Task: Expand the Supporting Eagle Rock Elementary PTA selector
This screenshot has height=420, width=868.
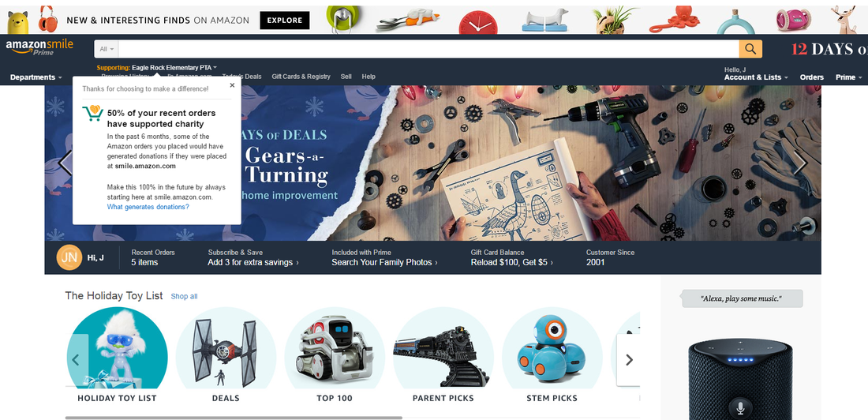Action: point(157,68)
